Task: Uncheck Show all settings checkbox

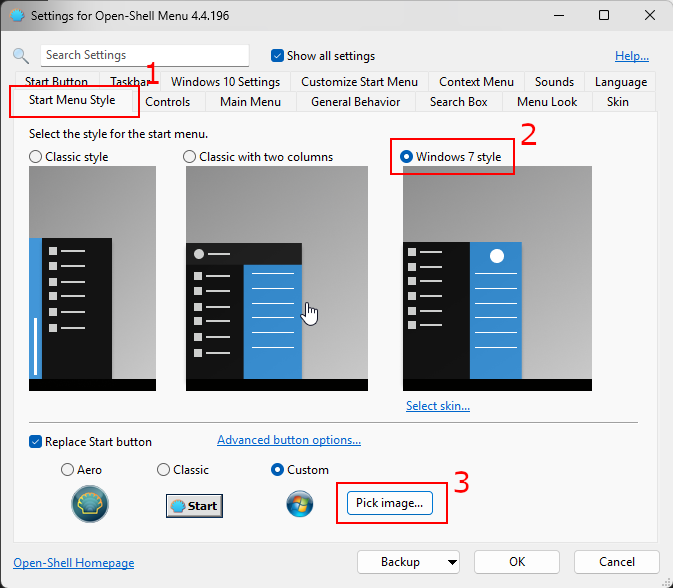Action: point(278,56)
